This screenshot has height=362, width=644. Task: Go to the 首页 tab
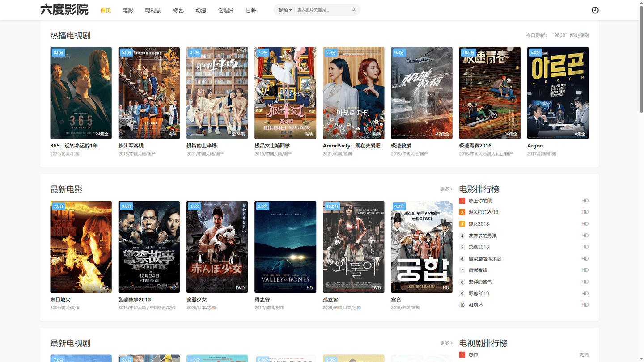pos(106,10)
